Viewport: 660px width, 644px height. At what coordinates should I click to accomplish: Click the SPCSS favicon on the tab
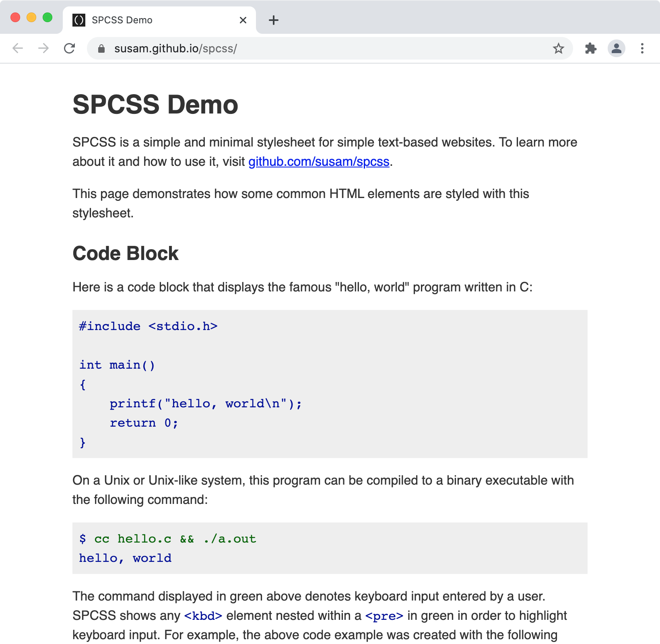click(79, 20)
